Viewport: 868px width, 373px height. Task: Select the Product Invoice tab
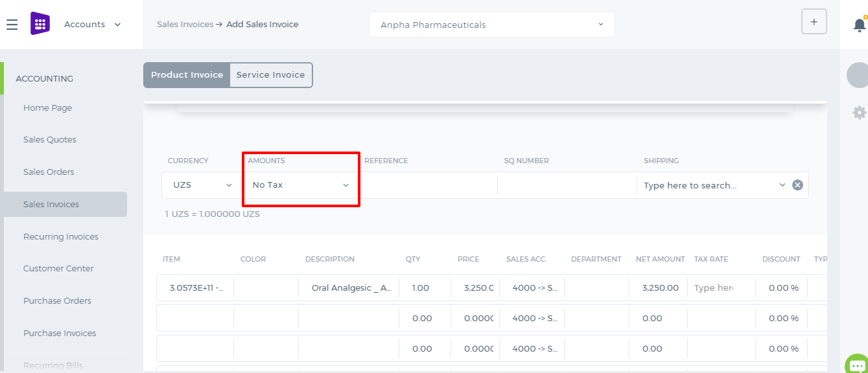pos(187,75)
